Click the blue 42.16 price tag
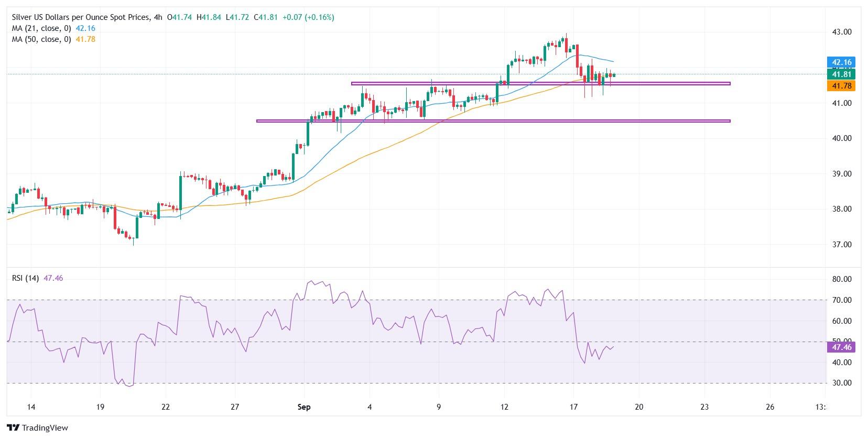Screen dimensions: 868x439 [x=841, y=62]
